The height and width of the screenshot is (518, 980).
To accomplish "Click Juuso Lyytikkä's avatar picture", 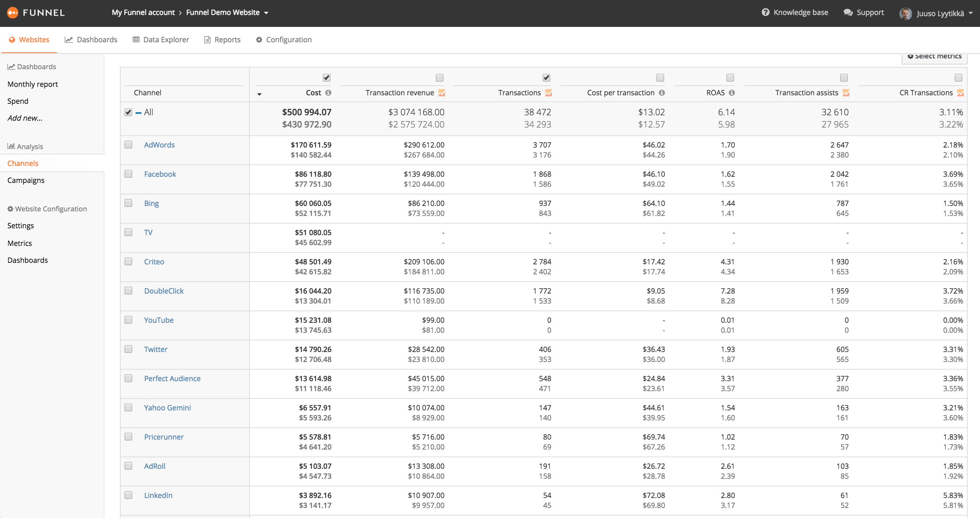I will click(905, 13).
